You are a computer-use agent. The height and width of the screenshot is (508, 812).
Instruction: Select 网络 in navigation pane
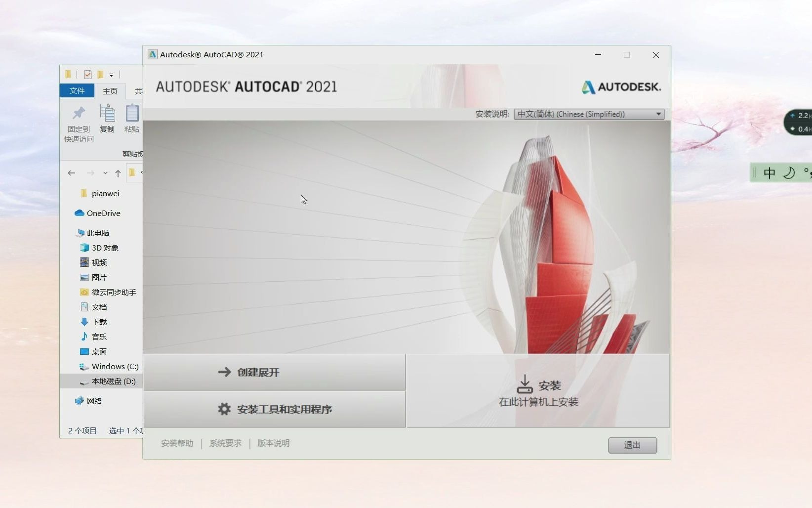(88, 401)
